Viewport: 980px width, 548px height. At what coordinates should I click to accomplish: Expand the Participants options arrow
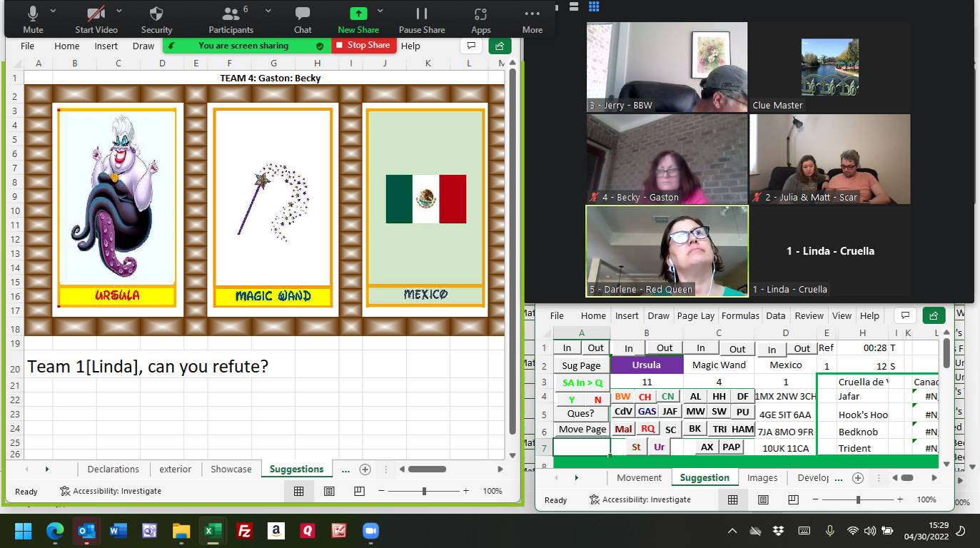point(268,11)
